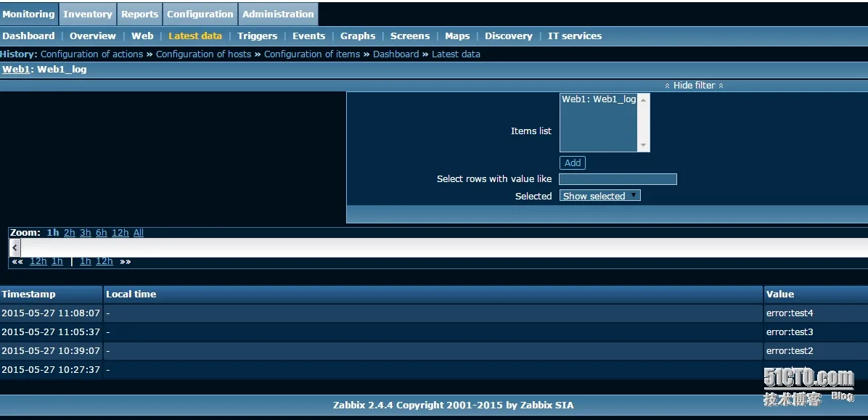Click the Latest data submenu item

pyautogui.click(x=195, y=36)
